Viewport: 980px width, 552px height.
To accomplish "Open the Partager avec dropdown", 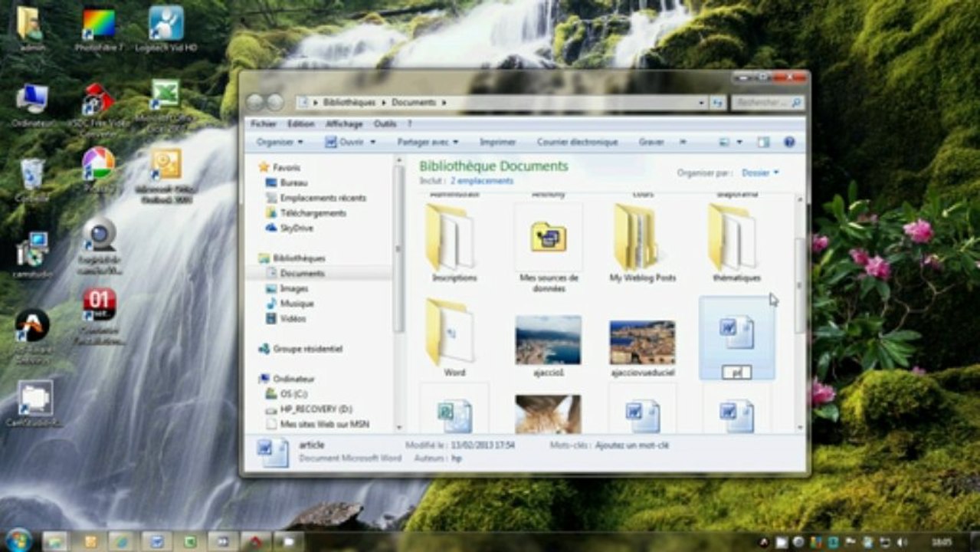I will 428,142.
